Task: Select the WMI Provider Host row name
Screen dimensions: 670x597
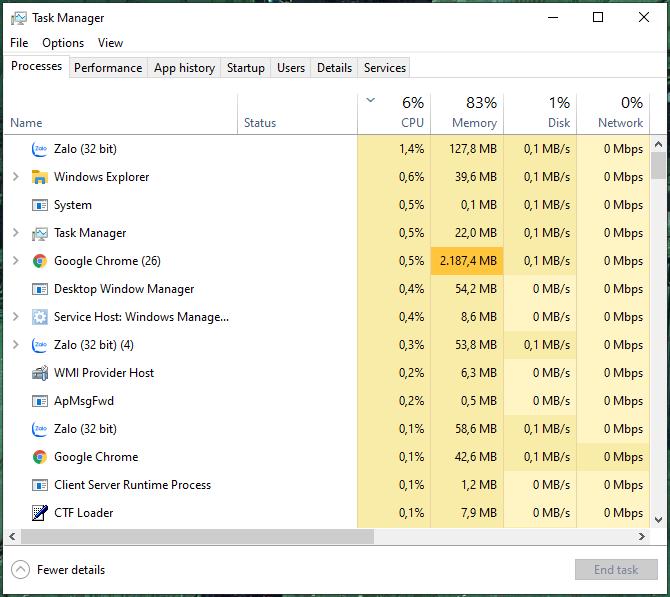Action: point(104,373)
